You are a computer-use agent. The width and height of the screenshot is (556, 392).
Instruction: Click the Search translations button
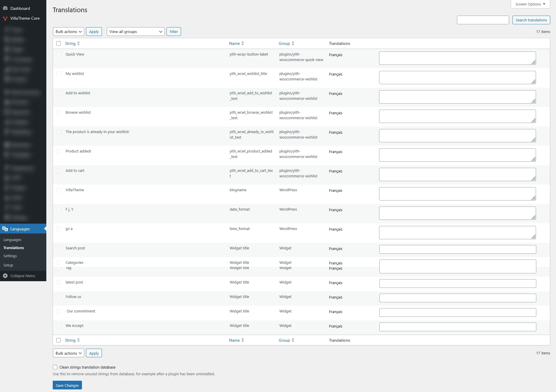(x=531, y=20)
